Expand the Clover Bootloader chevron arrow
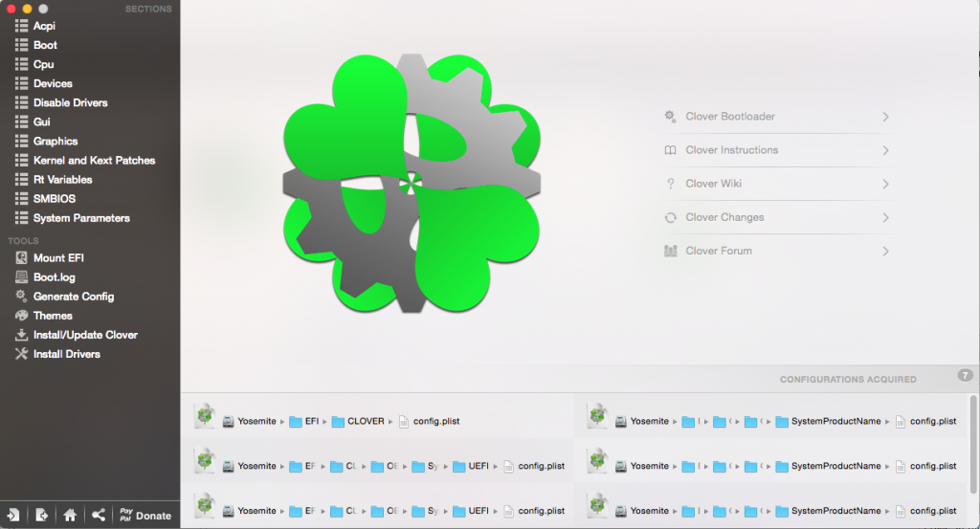980x529 pixels. pos(885,117)
